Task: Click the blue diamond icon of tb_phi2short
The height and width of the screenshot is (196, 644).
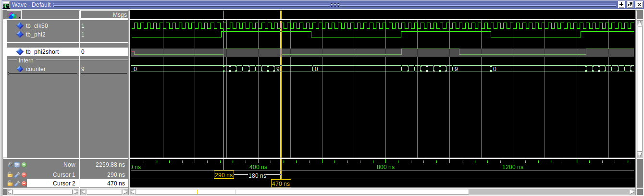Action: 20,51
